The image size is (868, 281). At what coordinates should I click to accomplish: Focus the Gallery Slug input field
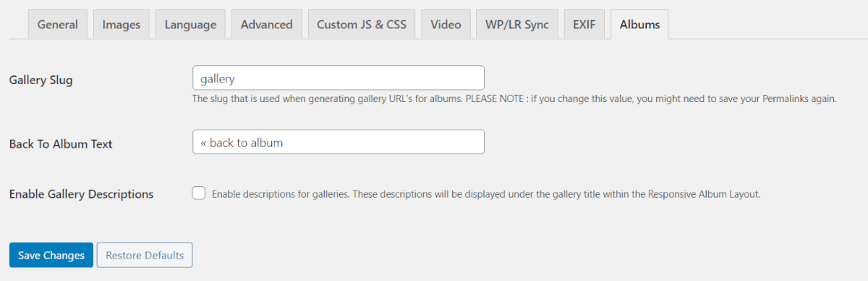tap(339, 77)
